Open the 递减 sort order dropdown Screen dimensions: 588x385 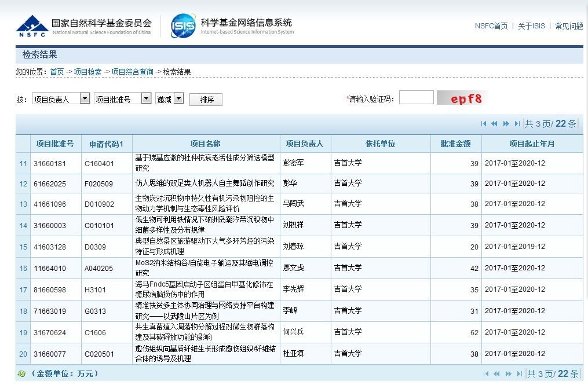tap(170, 98)
